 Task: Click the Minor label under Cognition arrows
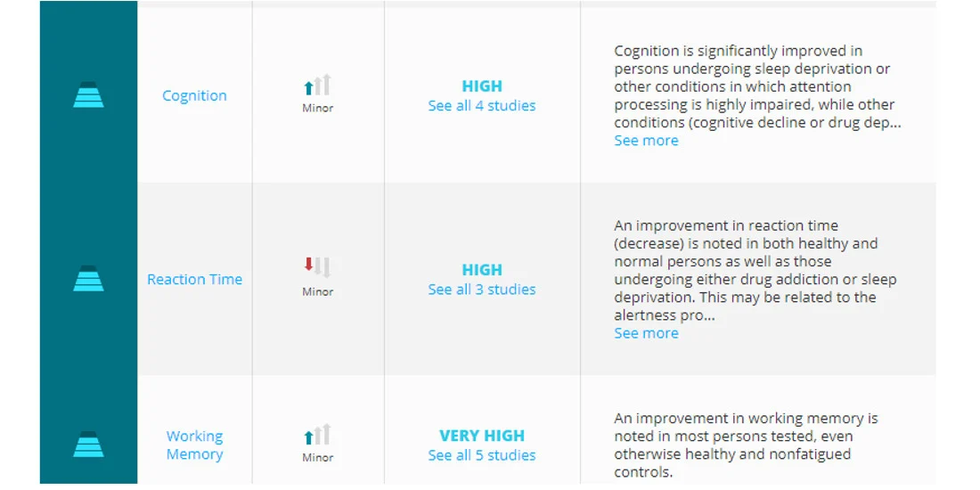coord(317,108)
